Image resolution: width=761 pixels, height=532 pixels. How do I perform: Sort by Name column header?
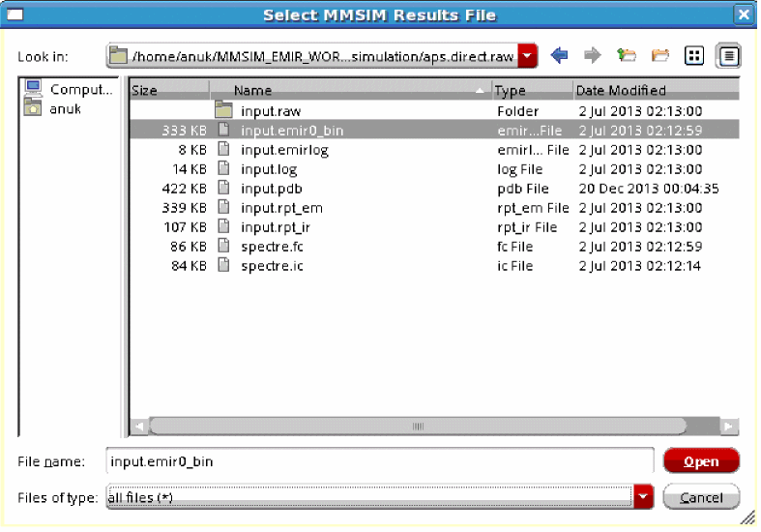350,90
